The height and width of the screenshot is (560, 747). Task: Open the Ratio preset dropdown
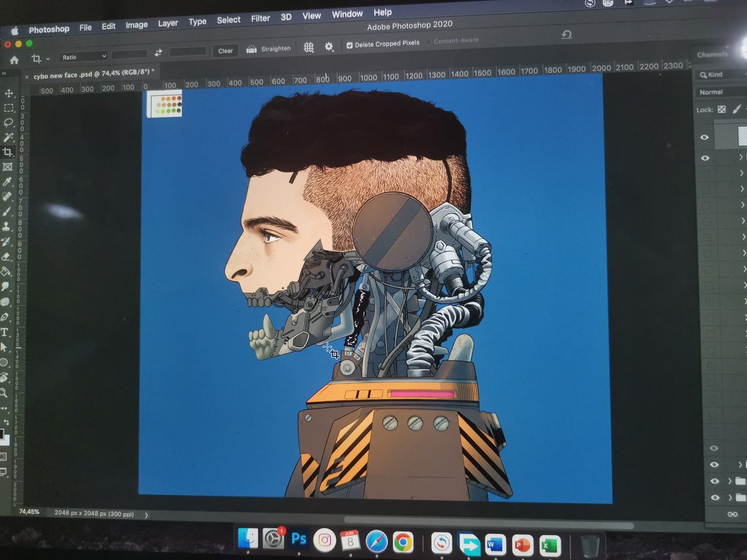83,57
